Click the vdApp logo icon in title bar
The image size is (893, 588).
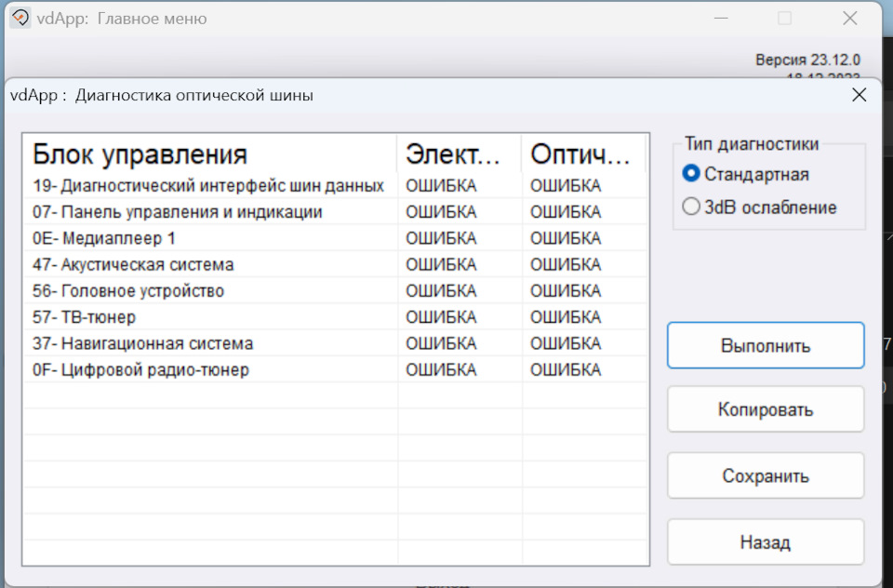coord(20,18)
